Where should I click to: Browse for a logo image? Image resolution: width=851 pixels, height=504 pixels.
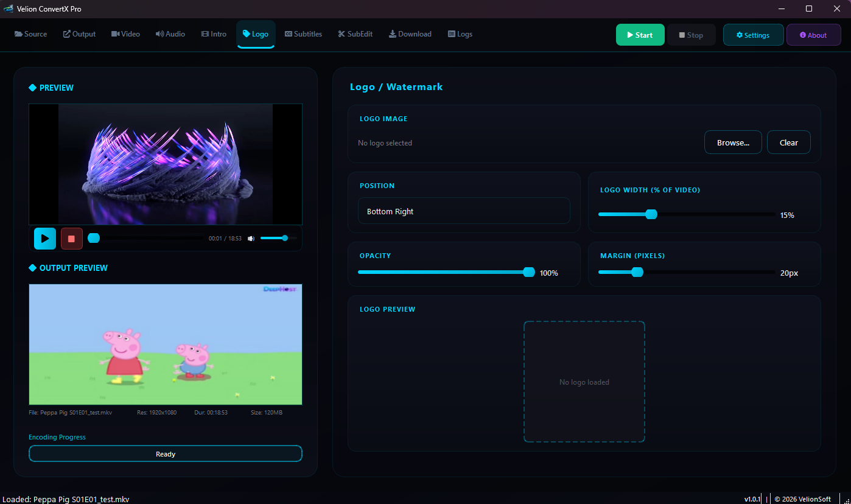click(x=733, y=142)
